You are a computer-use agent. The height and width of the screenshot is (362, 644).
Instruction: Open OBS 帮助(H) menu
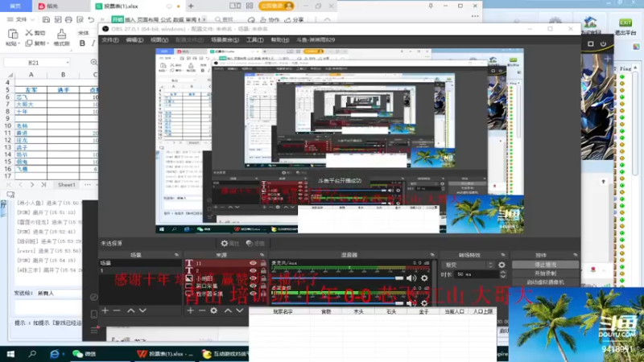point(279,39)
